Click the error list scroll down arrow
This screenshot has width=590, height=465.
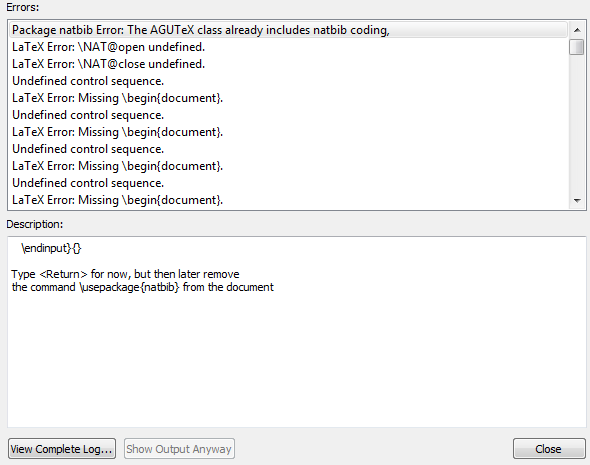(577, 201)
